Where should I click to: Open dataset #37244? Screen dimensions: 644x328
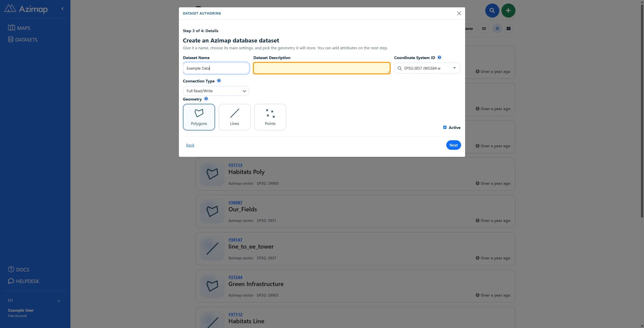(235, 277)
